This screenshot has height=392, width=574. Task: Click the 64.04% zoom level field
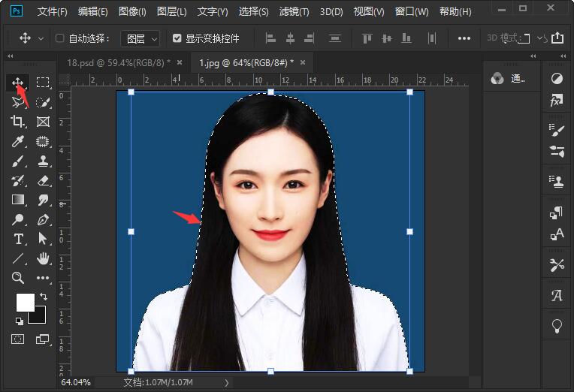pyautogui.click(x=76, y=382)
